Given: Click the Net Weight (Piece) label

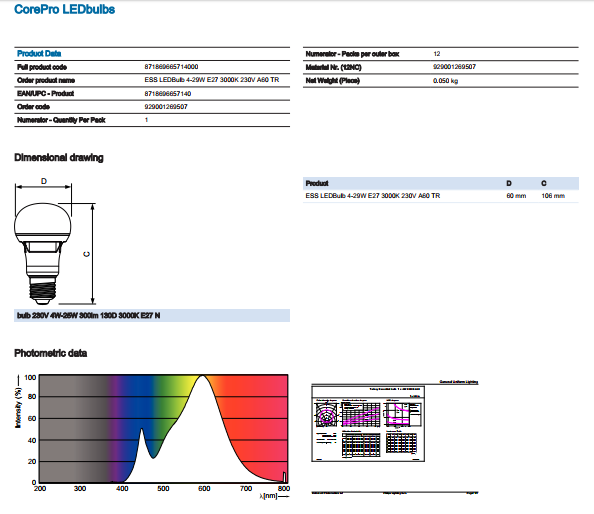Looking at the screenshot, I should 333,81.
